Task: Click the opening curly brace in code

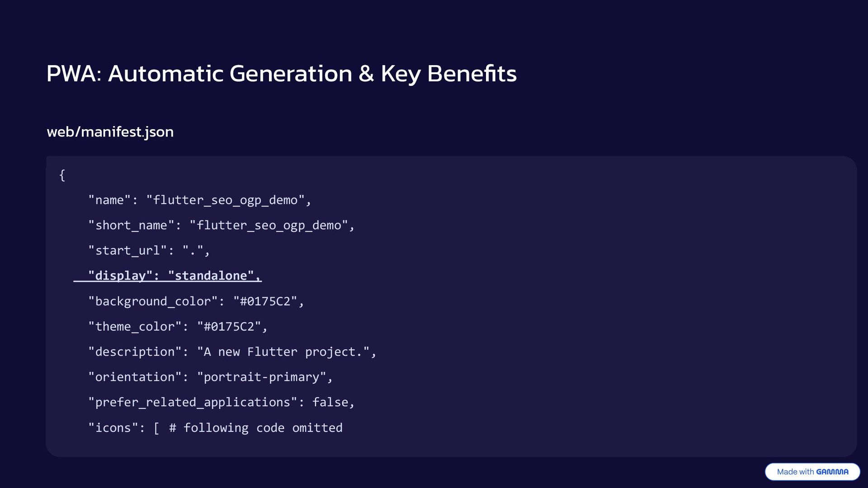Action: point(62,175)
